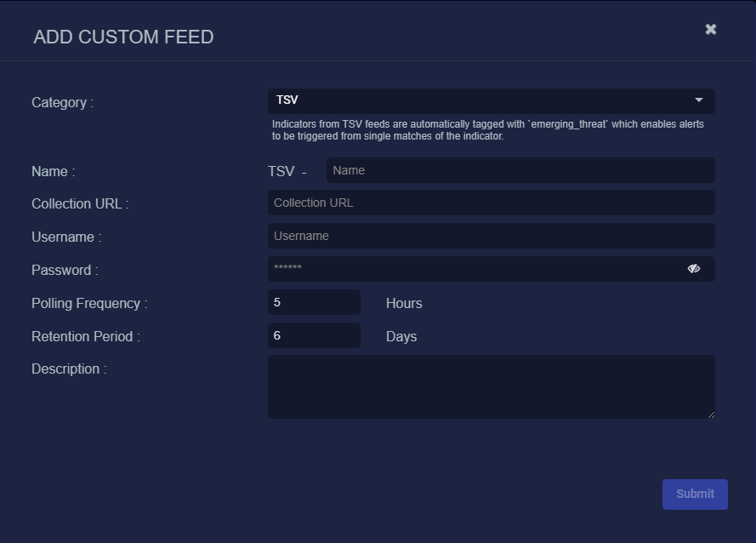Toggle password visibility eye icon
The width and height of the screenshot is (756, 543).
pos(694,269)
